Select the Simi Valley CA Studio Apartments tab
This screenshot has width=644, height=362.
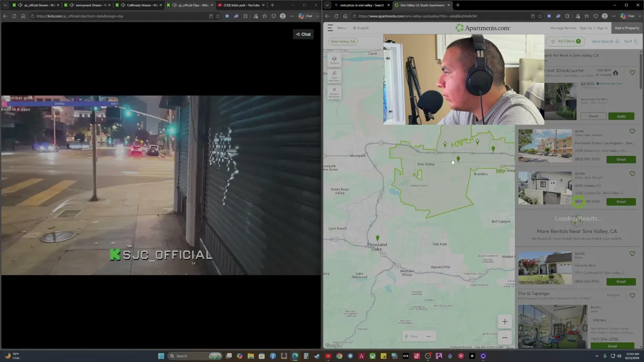tap(422, 5)
